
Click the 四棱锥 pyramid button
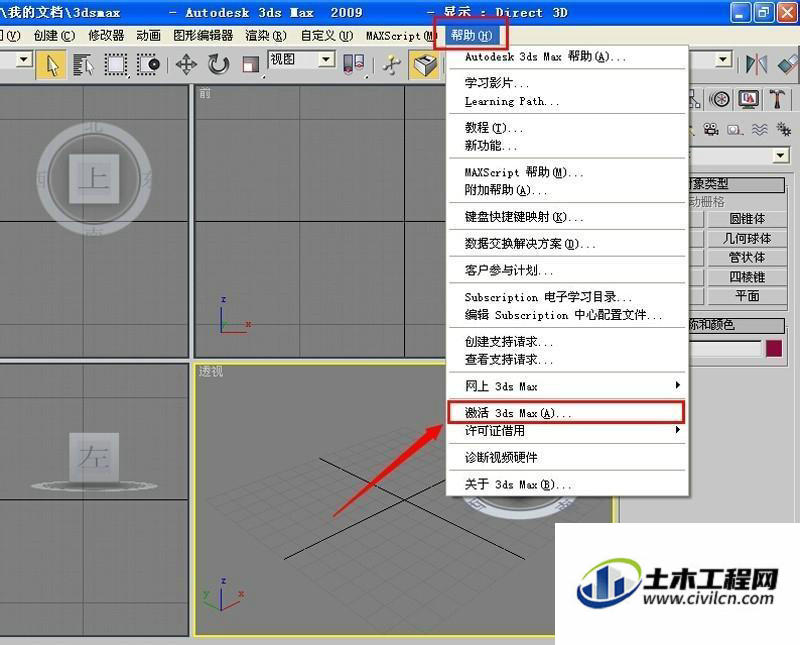pyautogui.click(x=747, y=277)
